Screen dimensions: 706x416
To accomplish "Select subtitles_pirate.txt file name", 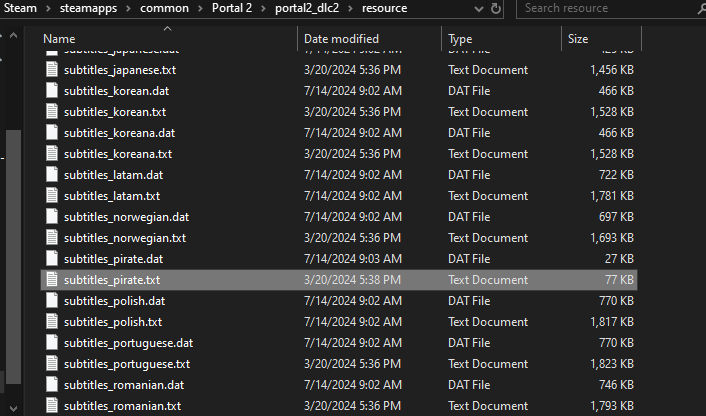I will pyautogui.click(x=112, y=280).
